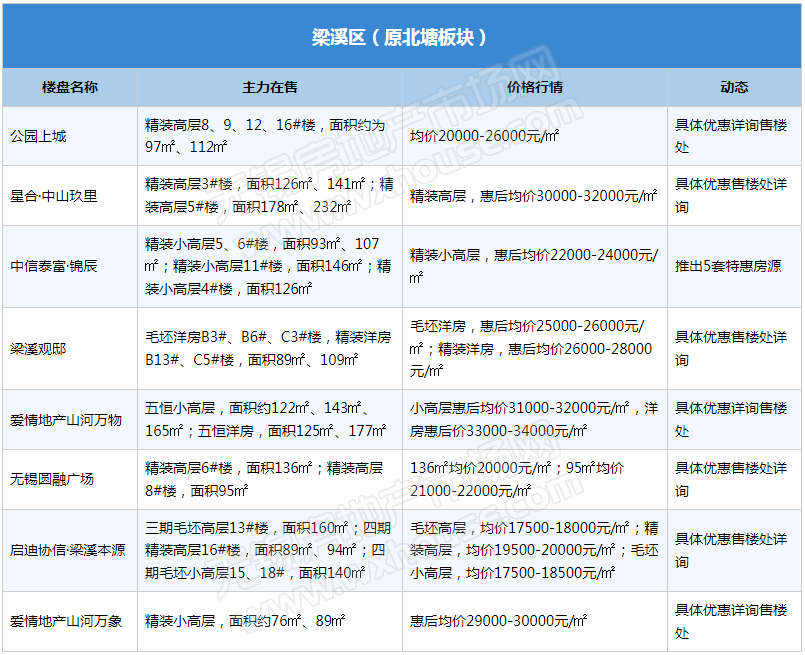Image resolution: width=805 pixels, height=655 pixels.
Task: Select the 均价20000-26000元/㎡ price cell
Action: click(485, 136)
